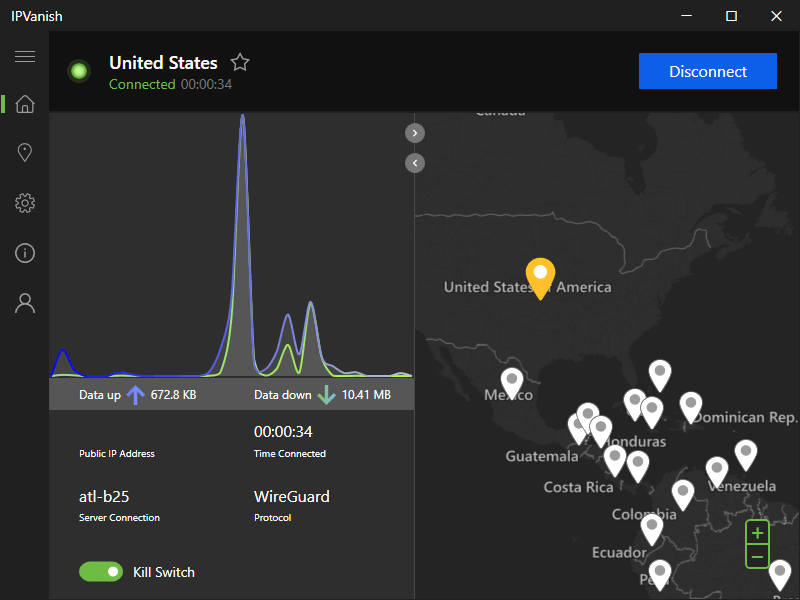Screen dimensions: 800x600
Task: Click the Data down arrow icon
Action: coord(327,395)
